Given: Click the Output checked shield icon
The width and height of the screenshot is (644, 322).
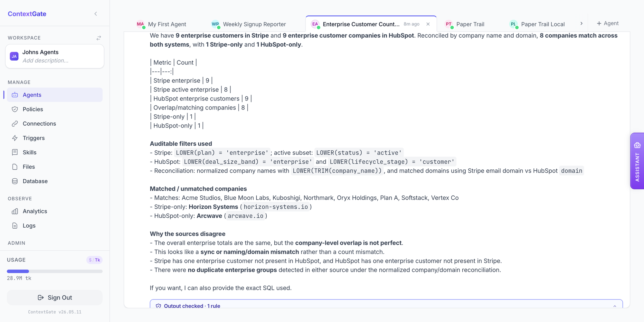Looking at the screenshot, I should (158, 306).
